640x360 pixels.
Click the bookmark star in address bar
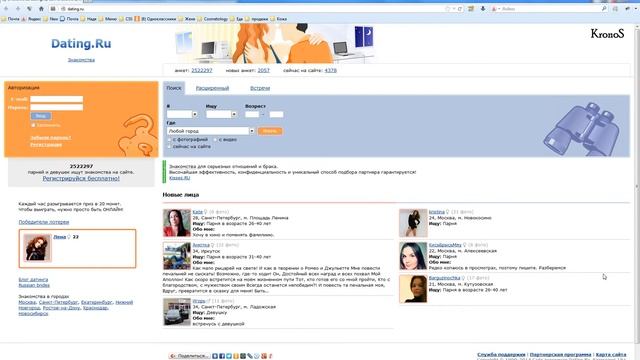click(x=447, y=9)
